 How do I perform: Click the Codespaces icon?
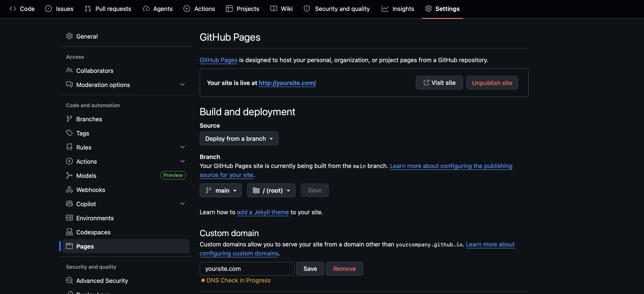[x=69, y=232]
